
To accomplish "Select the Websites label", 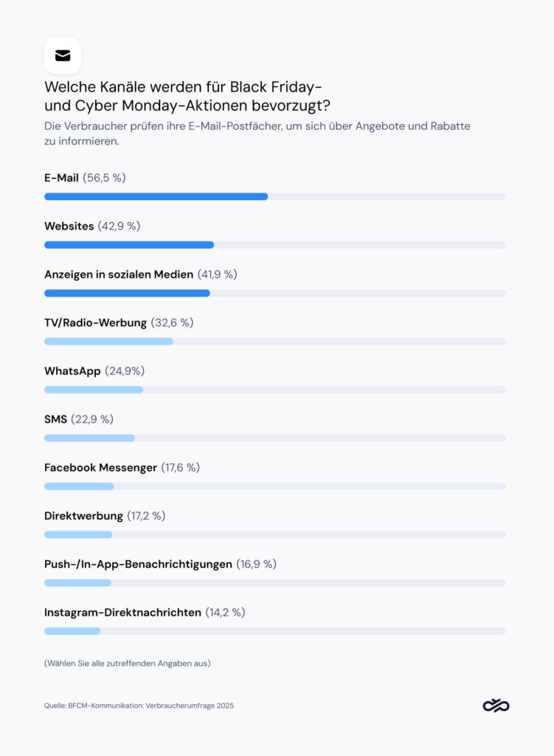I will tap(69, 226).
